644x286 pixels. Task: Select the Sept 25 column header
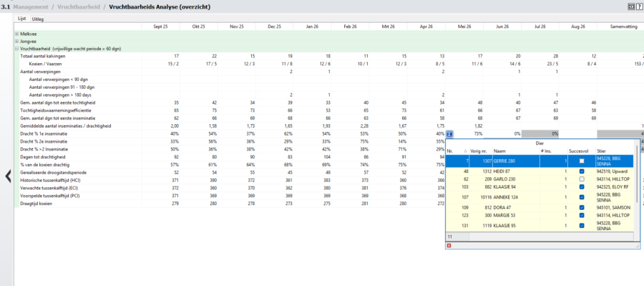160,27
